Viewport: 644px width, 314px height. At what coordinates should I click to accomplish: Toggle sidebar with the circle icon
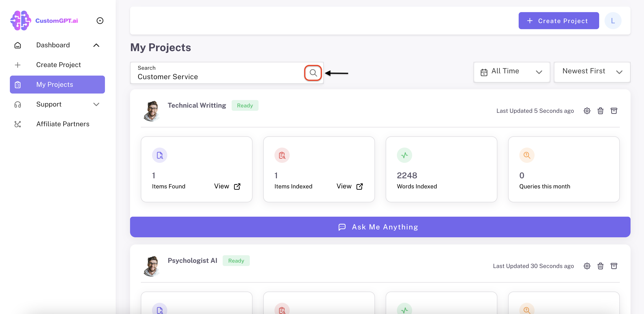100,20
